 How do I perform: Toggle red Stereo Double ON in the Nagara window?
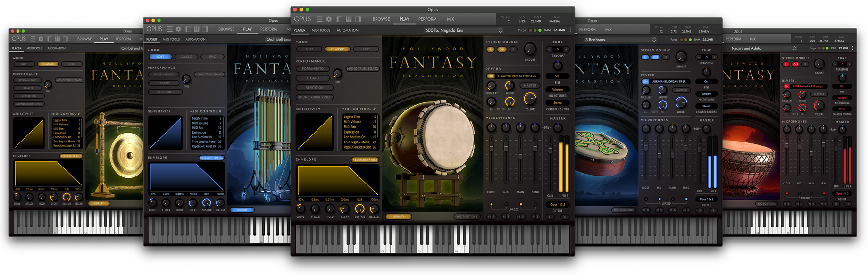(795, 64)
